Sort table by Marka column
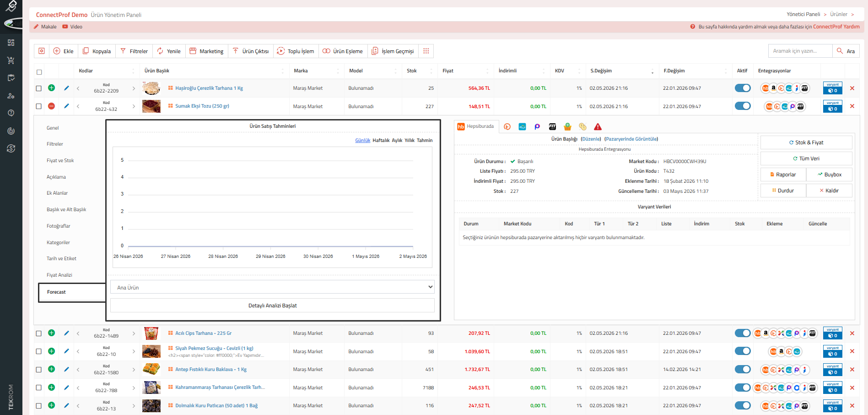Image resolution: width=868 pixels, height=415 pixels. [317, 71]
